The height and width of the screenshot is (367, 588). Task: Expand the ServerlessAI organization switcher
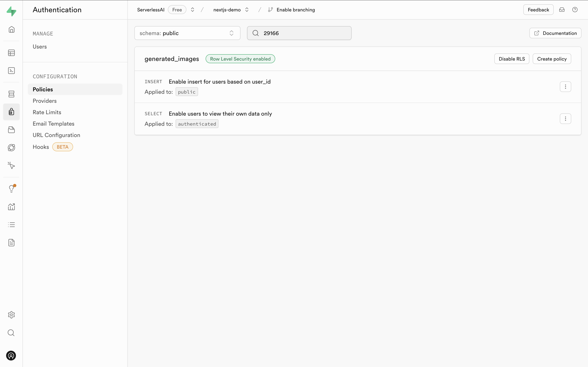(x=193, y=10)
